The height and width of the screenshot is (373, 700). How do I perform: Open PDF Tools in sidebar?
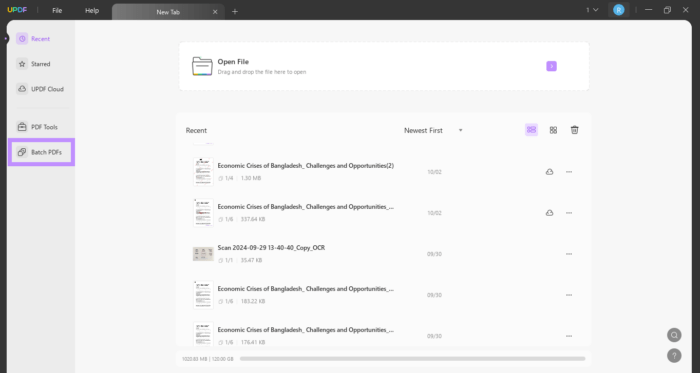tap(37, 127)
